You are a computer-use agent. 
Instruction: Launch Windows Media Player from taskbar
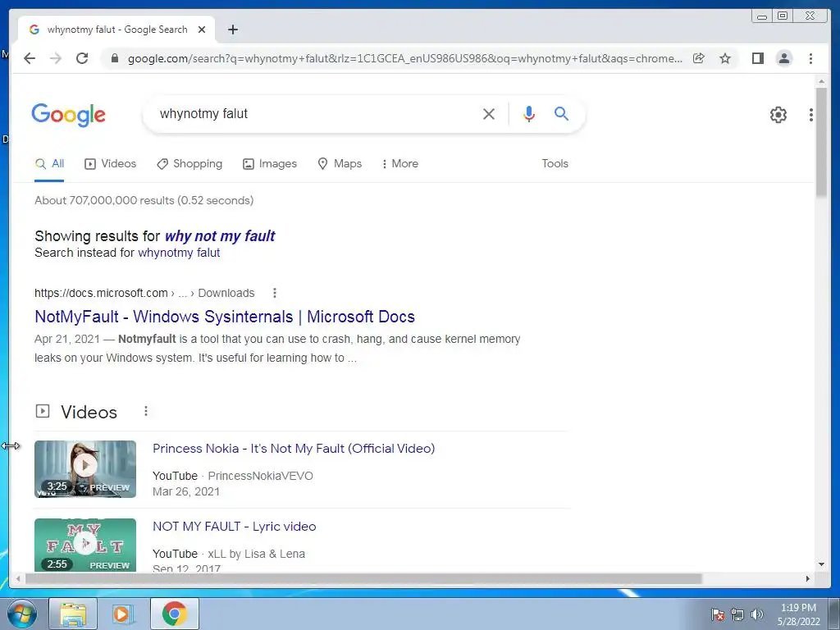123,614
